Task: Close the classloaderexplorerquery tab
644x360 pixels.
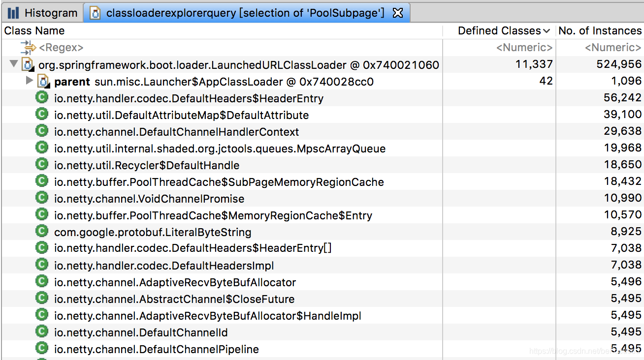Action: pos(398,13)
